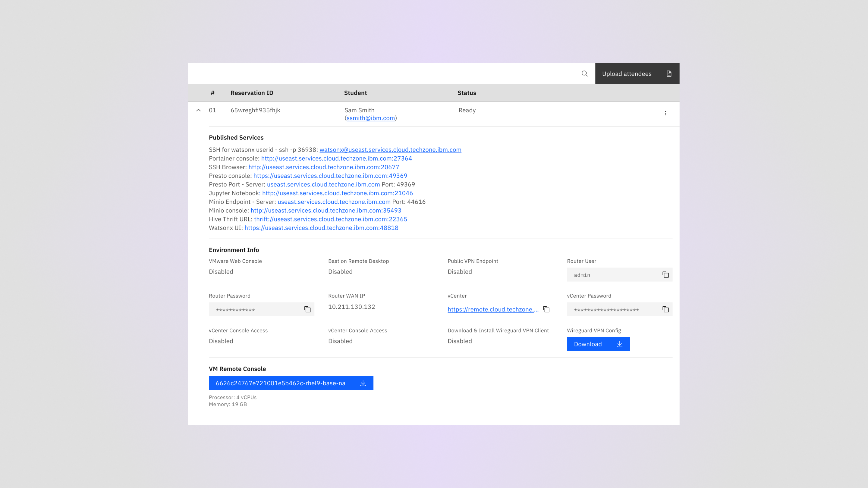Screen dimensions: 868x488
Task: Click the Reservation ID column header
Action: point(252,93)
